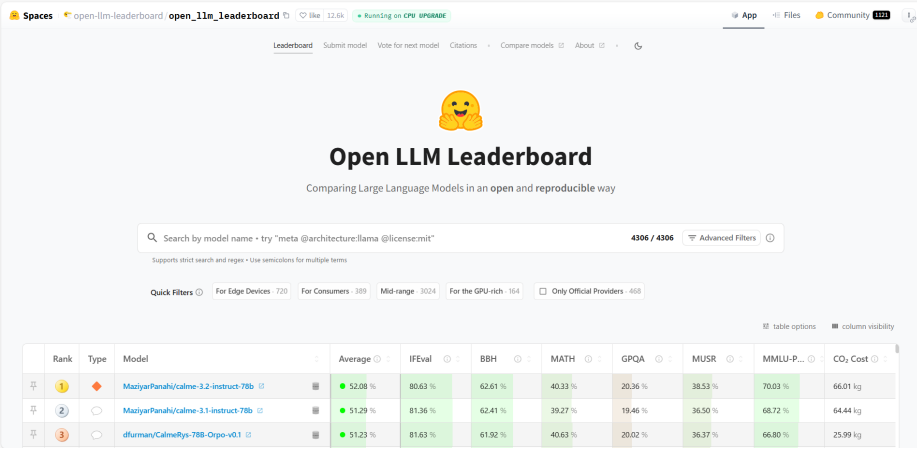
Task: Click the heart like button
Action: pos(304,16)
